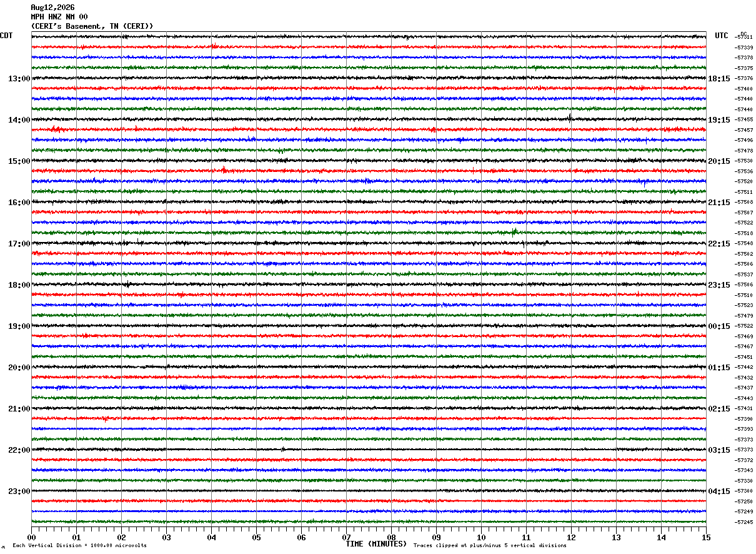756x554 pixels.
Task: Select the station code line 'MPH HNZ NM 00'
Action: (59, 17)
